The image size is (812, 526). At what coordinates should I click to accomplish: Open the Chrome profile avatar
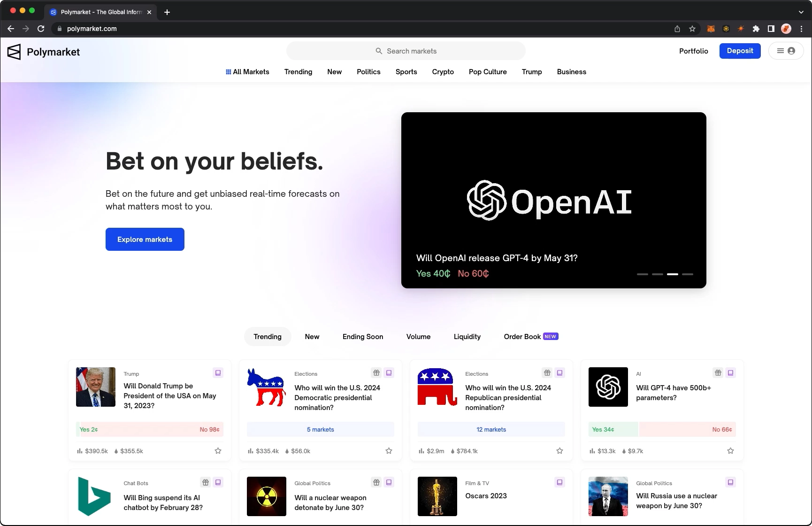click(x=786, y=29)
